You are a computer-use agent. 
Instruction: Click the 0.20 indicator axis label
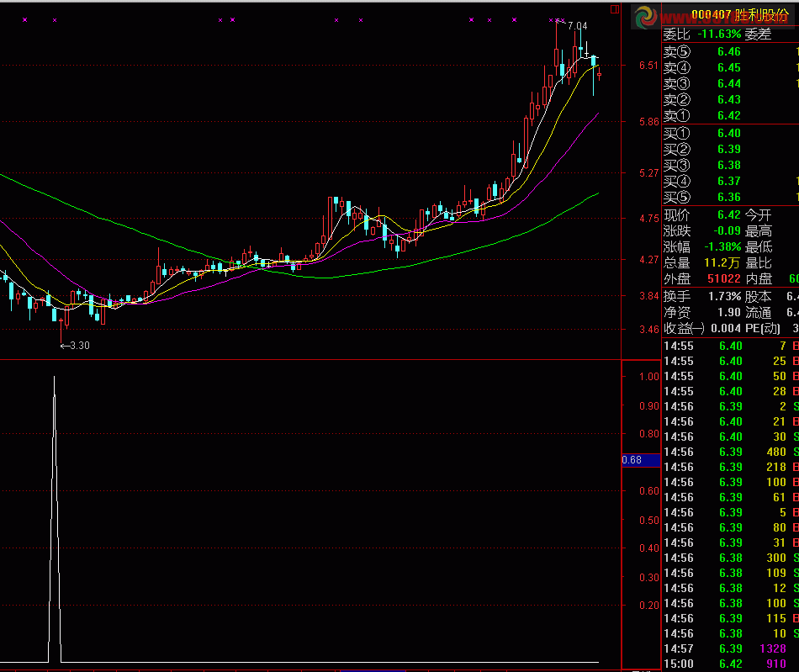(649, 606)
